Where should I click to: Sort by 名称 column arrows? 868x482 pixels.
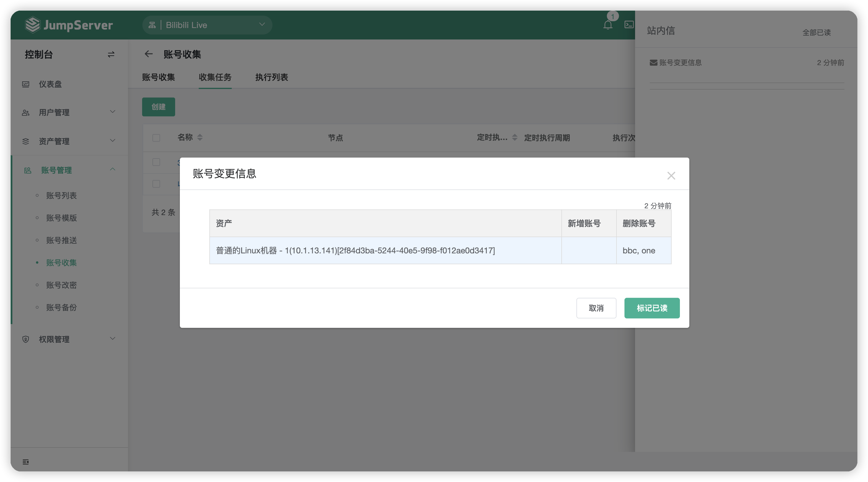pyautogui.click(x=200, y=137)
